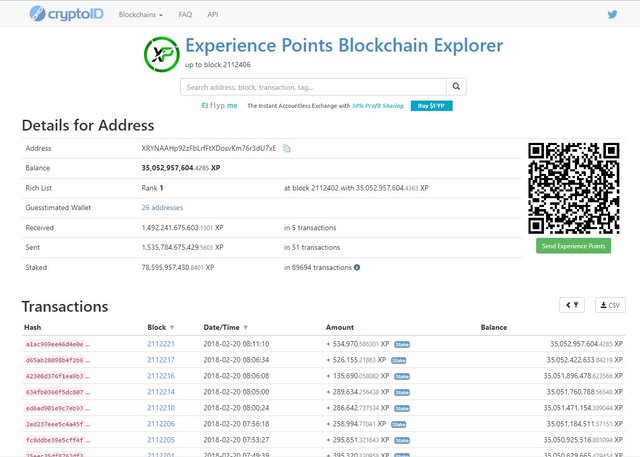Viewport: 640px width, 457px height.
Task: Click the 50% Profit Sharing link
Action: pos(378,106)
